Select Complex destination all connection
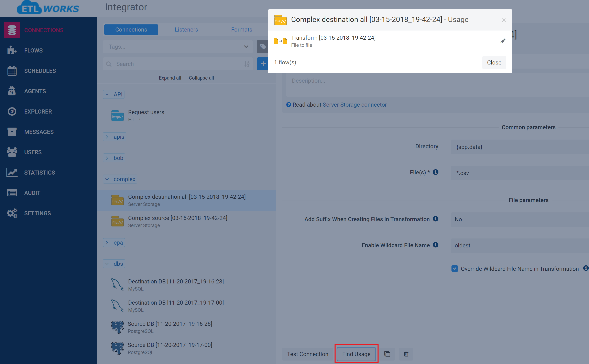589x364 pixels. pos(186,200)
